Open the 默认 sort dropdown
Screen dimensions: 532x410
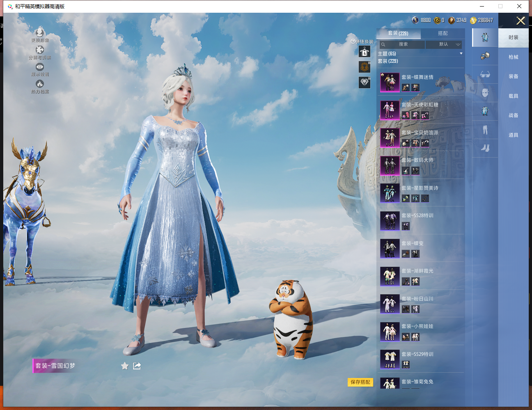[444, 44]
